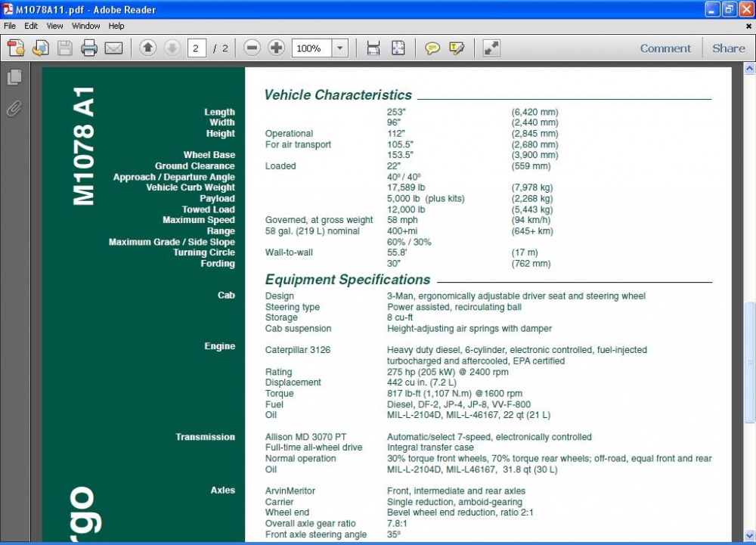The height and width of the screenshot is (545, 756).
Task: Open the Page Thumbnails side panel
Action: [x=14, y=77]
